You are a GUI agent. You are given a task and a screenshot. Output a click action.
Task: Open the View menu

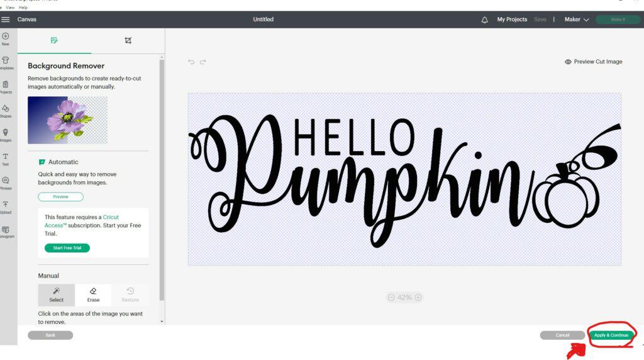(x=10, y=8)
